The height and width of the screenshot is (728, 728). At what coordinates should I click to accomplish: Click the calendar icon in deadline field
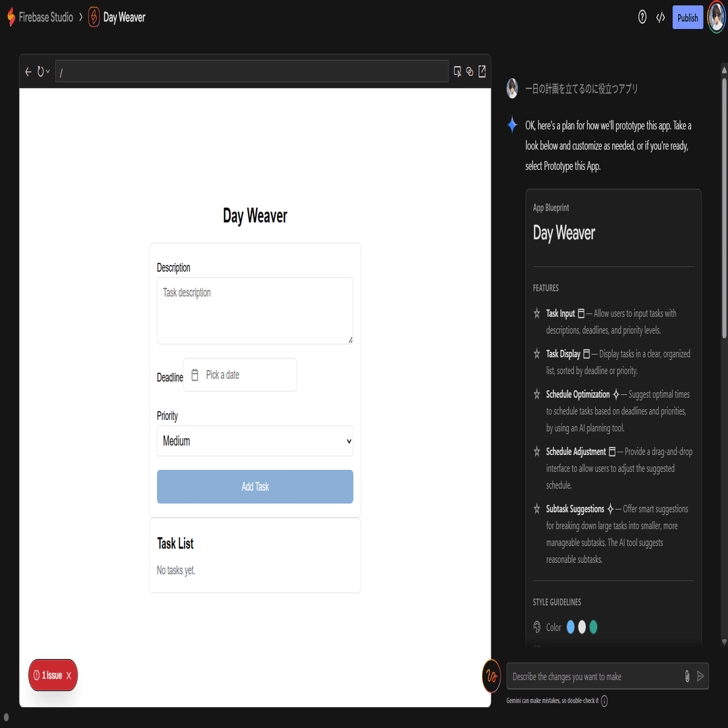pyautogui.click(x=195, y=375)
